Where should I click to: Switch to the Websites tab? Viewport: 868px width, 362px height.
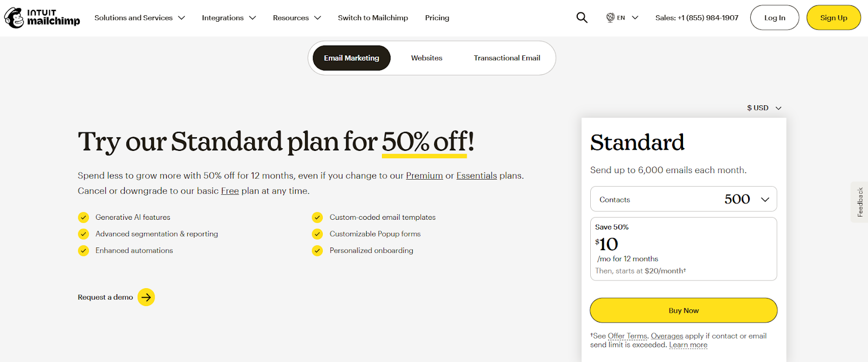pyautogui.click(x=426, y=58)
